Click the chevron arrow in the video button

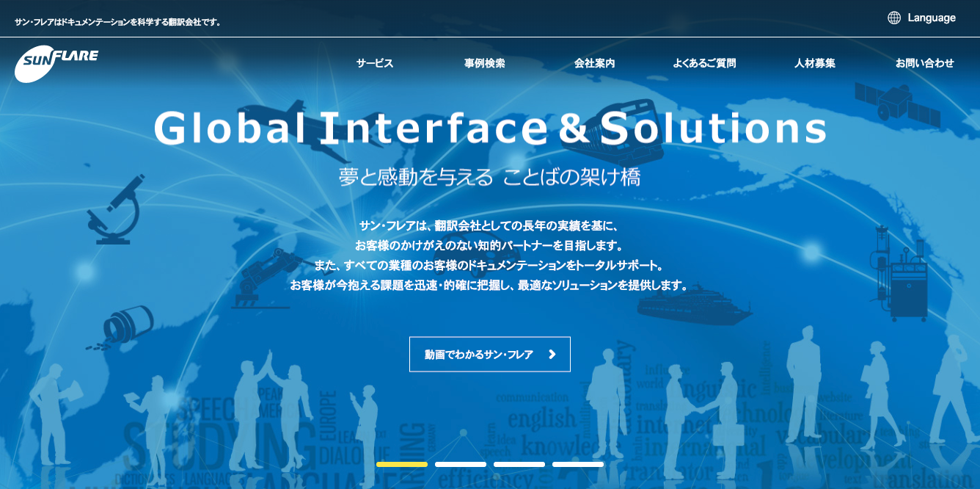[x=552, y=355]
